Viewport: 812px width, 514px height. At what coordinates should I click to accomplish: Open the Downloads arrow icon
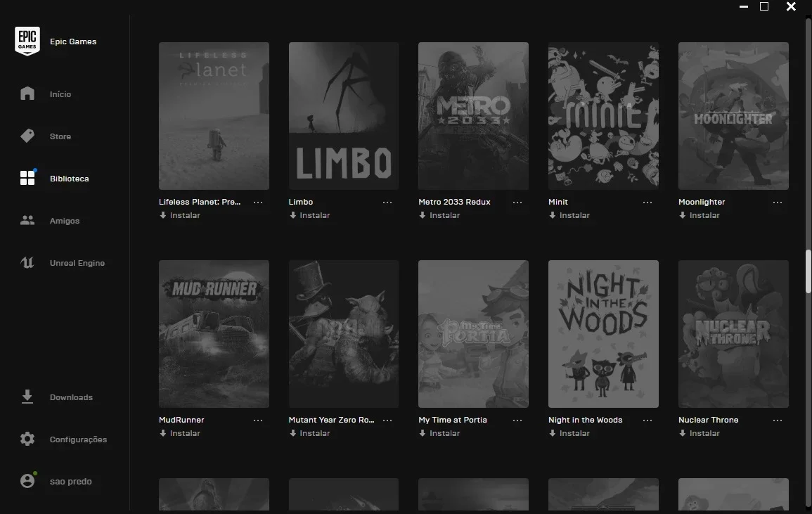27,397
